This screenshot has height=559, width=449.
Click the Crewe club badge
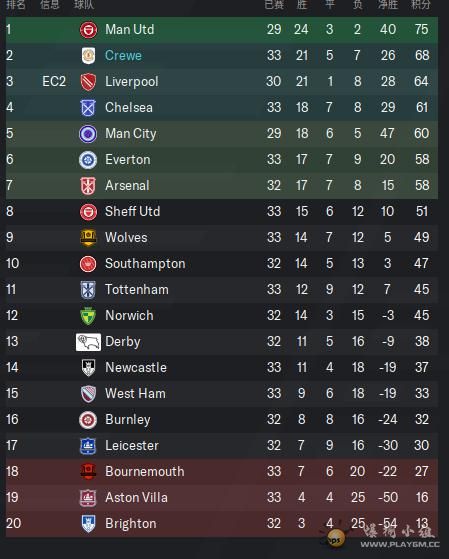[x=88, y=56]
